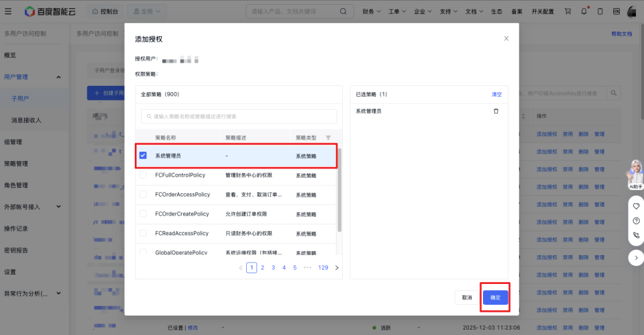Tick the FCOrderCreatePolicy checkbox
The image size is (644, 335).
[143, 214]
